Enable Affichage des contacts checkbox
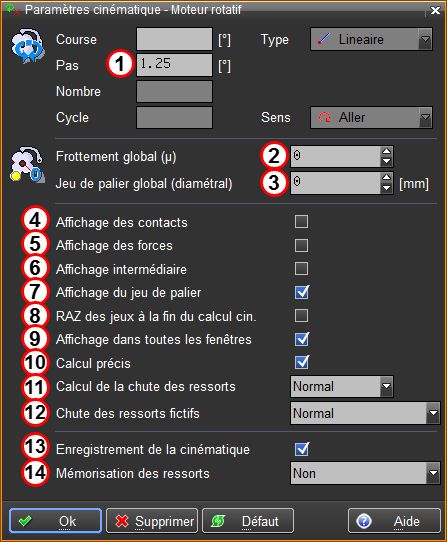The height and width of the screenshot is (542, 447). (x=301, y=222)
